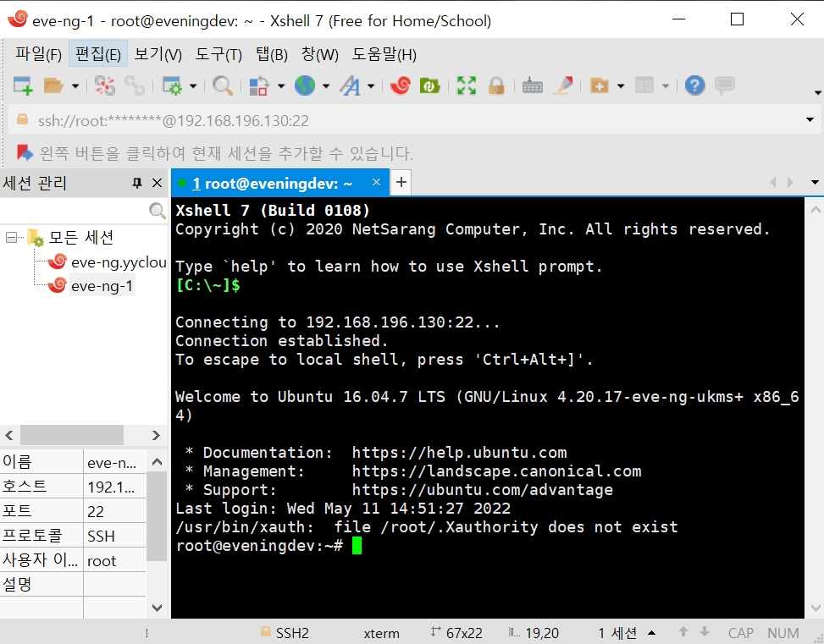Viewport: 824px width, 644px height.
Task: Click the properties panel scroll down arrow
Action: 157,608
